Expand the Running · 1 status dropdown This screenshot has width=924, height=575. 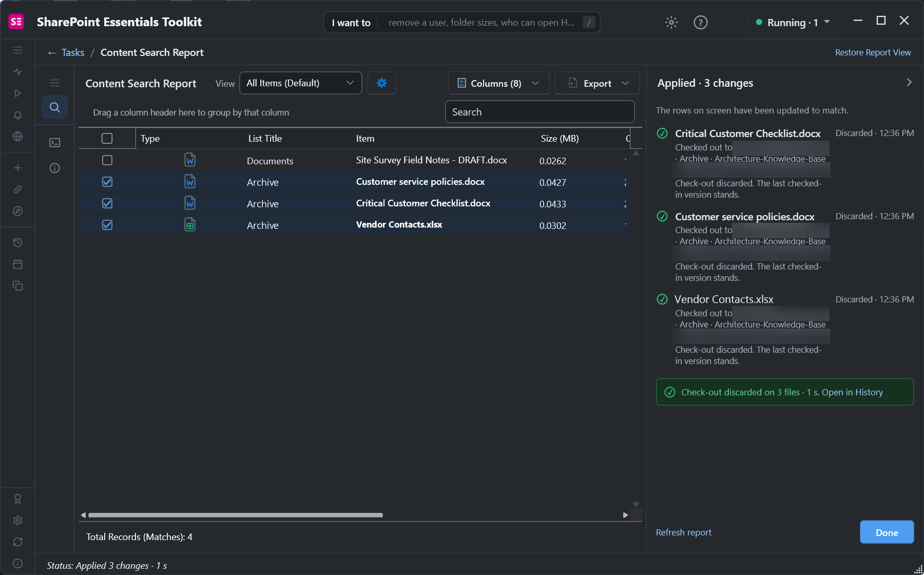coord(793,23)
